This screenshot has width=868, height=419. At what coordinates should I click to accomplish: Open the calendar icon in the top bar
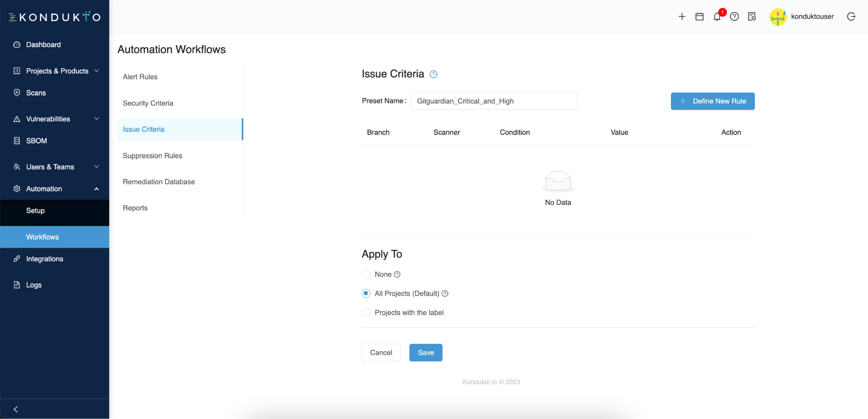[699, 16]
